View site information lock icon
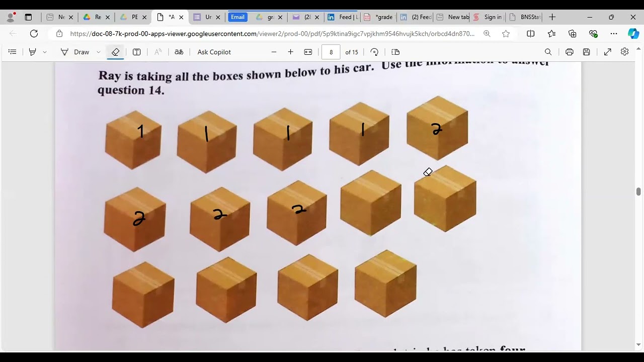 pyautogui.click(x=59, y=34)
